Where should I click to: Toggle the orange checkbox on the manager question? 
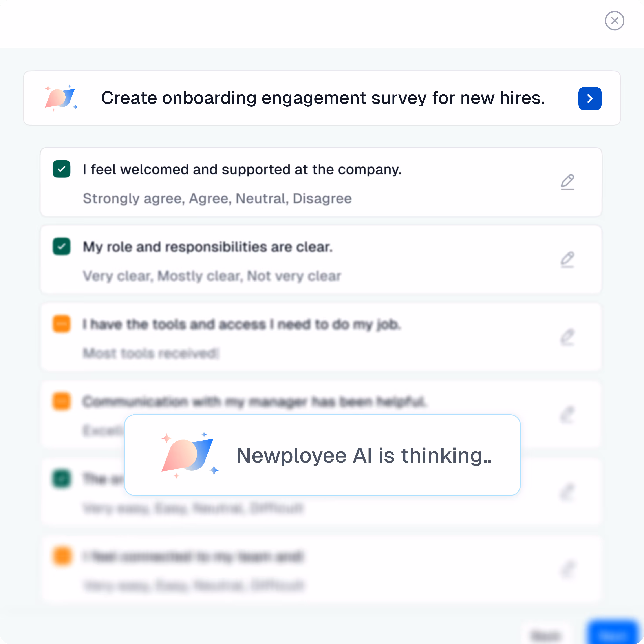click(x=61, y=401)
